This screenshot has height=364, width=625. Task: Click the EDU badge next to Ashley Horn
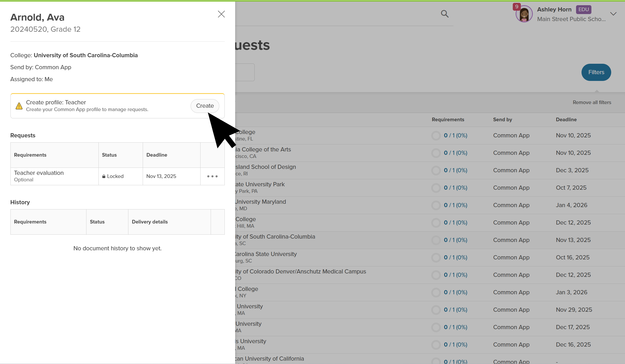pos(584,9)
